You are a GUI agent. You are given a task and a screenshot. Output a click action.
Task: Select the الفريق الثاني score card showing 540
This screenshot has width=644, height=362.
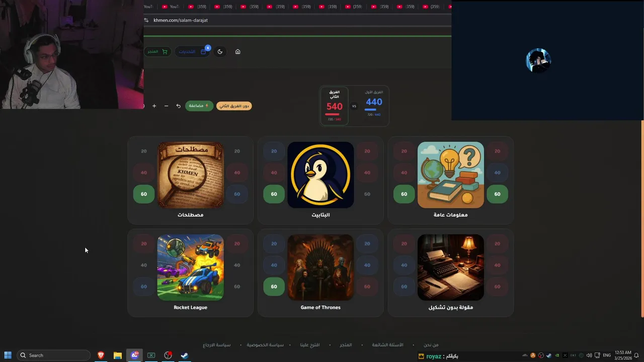coord(334,106)
